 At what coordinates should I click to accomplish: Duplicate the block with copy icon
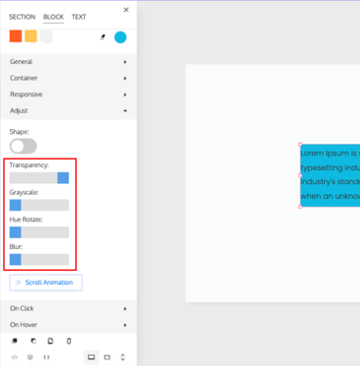click(x=50, y=341)
